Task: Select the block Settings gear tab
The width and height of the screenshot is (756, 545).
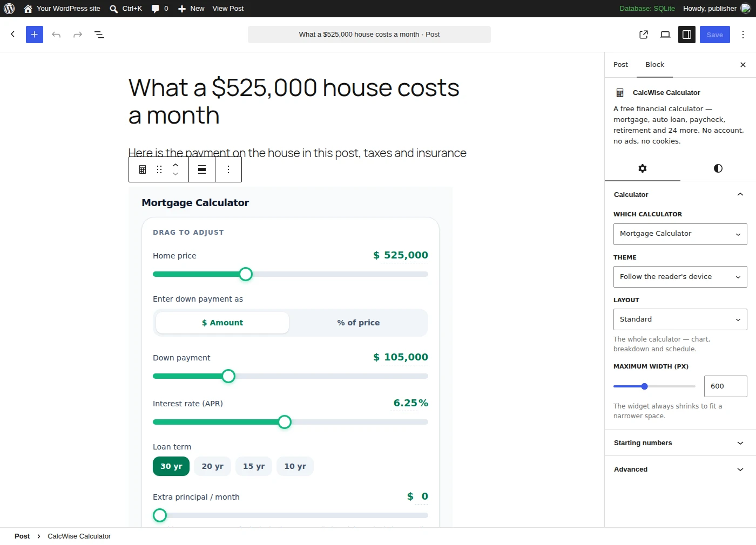Action: 643,168
